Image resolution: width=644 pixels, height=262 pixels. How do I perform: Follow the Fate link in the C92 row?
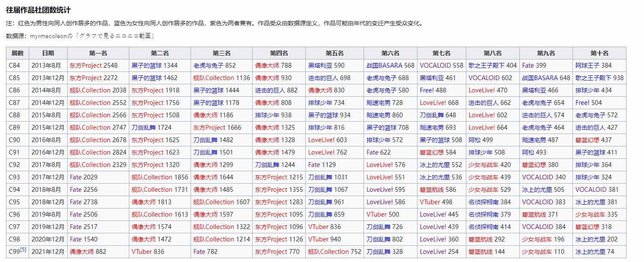pyautogui.click(x=314, y=165)
